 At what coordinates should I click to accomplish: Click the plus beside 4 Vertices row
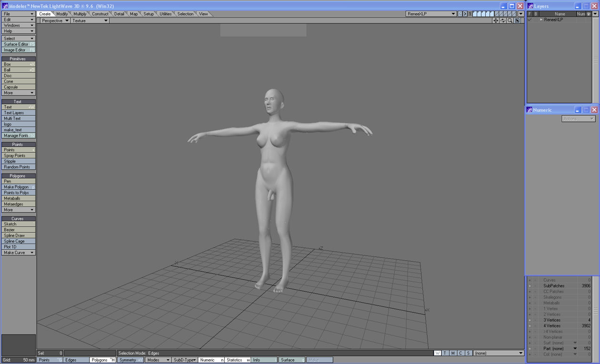point(530,326)
